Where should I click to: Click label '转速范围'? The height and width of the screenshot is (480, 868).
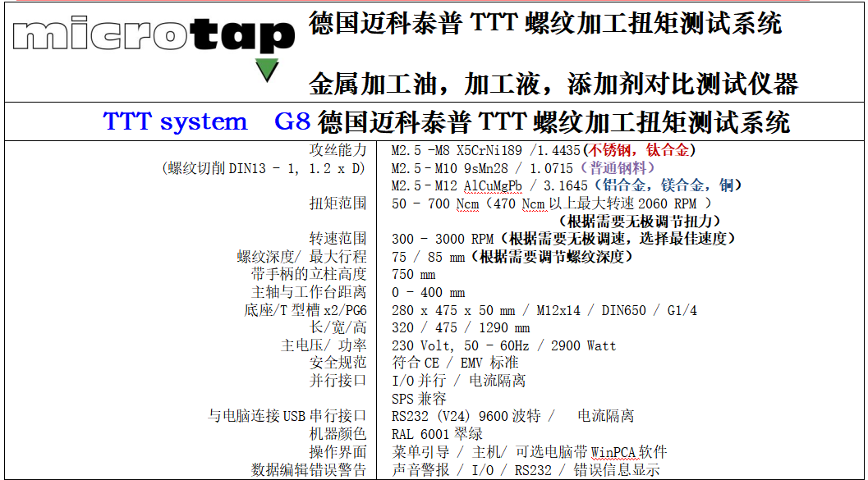coord(338,239)
